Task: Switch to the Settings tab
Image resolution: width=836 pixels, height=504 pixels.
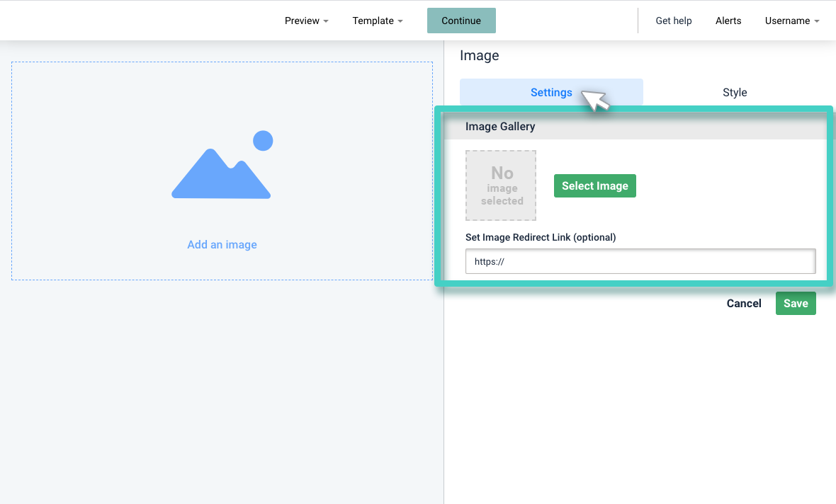Action: [x=551, y=92]
